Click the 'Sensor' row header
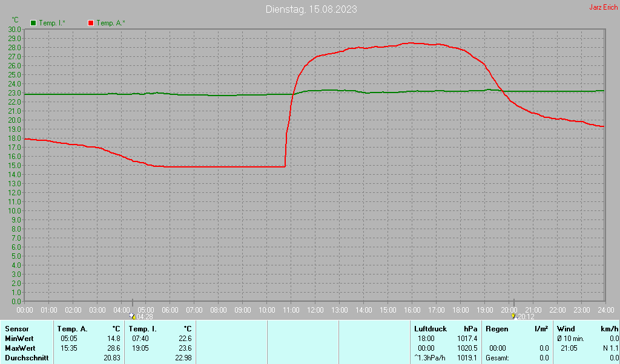This screenshot has width=620, height=364. coord(17,329)
